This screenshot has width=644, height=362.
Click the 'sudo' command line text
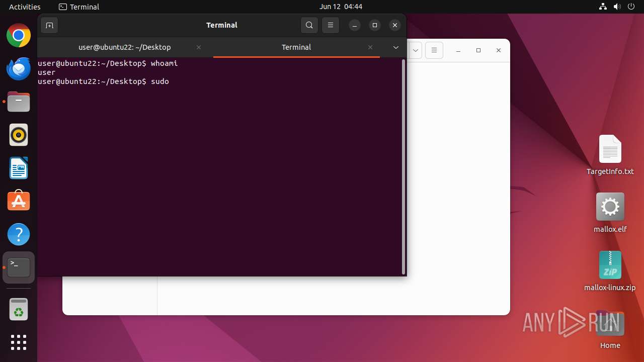(x=160, y=81)
